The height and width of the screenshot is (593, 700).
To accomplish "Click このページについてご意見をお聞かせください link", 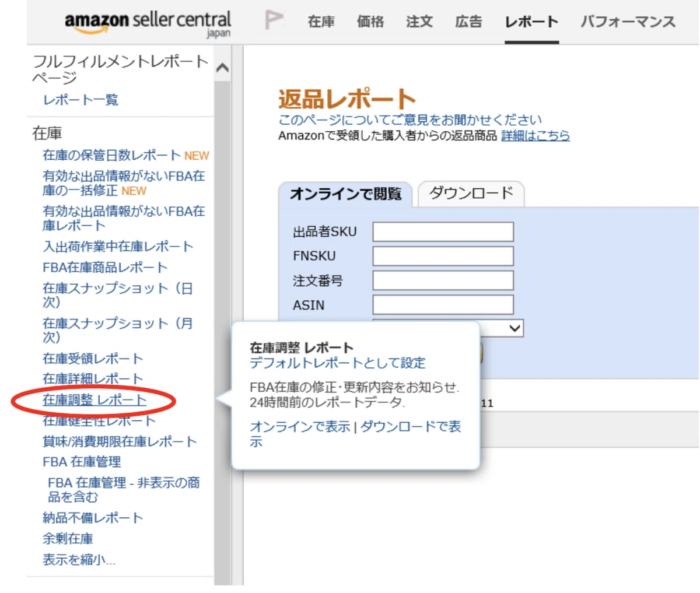I will [410, 120].
